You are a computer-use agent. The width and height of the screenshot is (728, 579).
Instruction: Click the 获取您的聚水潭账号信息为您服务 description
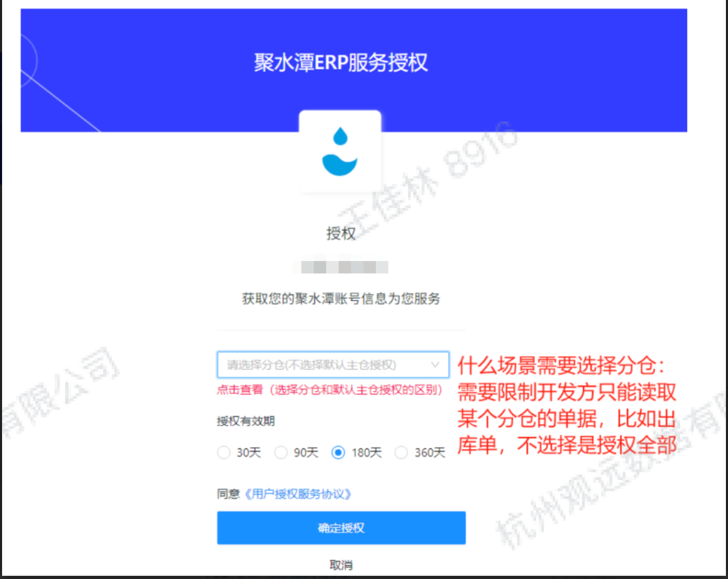pyautogui.click(x=341, y=299)
